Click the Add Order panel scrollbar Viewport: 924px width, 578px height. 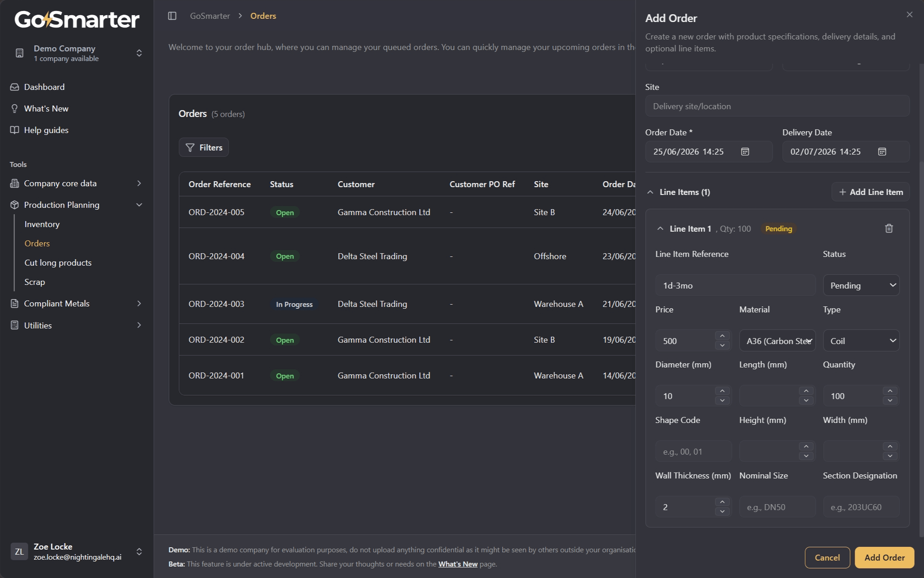pos(921,349)
